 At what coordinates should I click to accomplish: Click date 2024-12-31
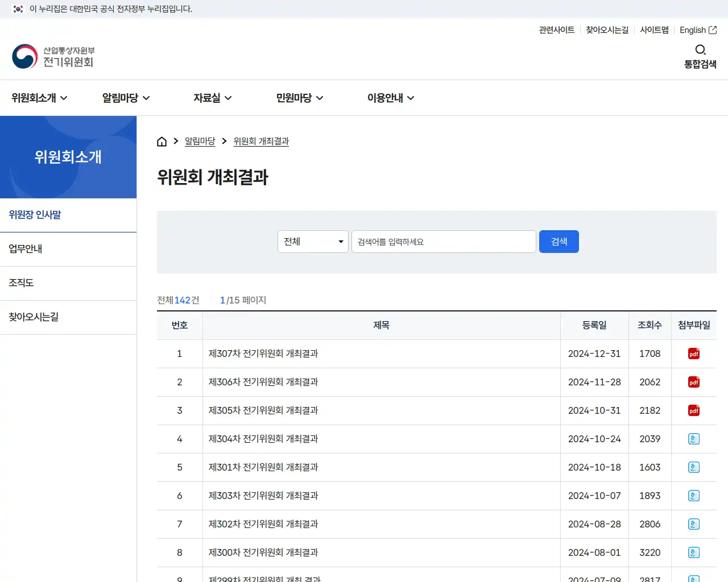594,354
